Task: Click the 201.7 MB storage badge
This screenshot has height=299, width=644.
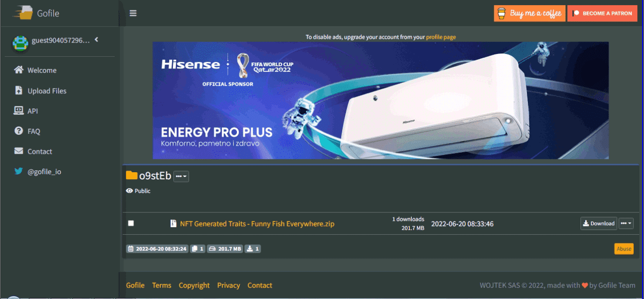Action: coord(225,248)
